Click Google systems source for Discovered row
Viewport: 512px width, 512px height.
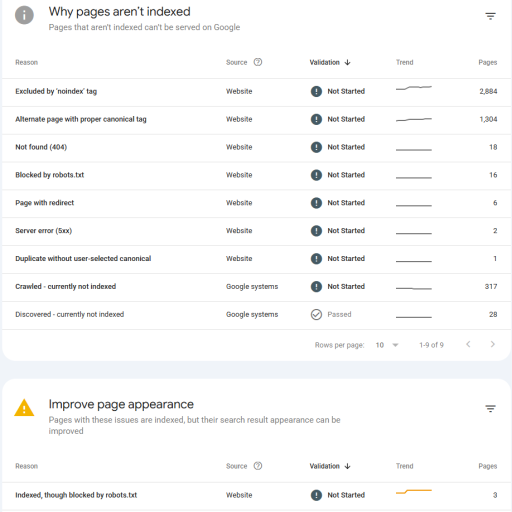click(252, 315)
